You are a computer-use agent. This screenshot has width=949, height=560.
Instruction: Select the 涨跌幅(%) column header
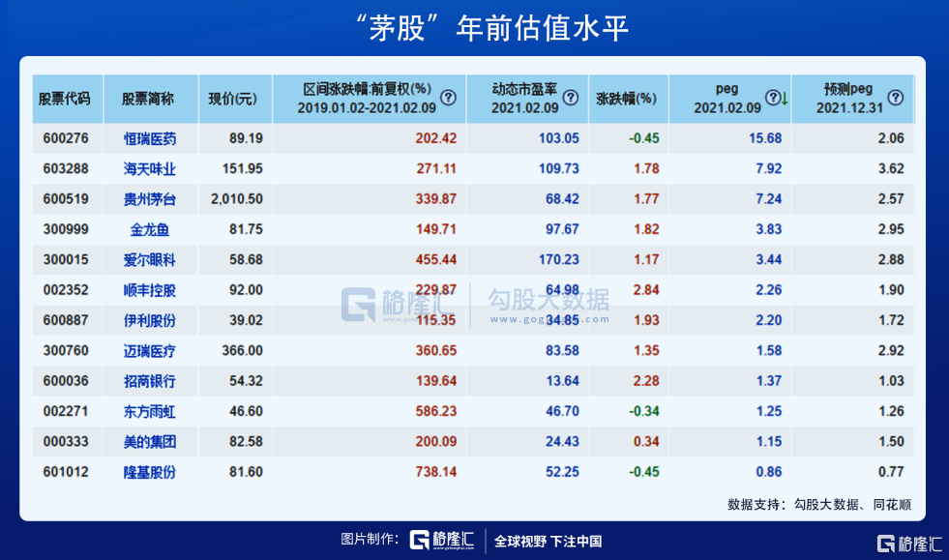(626, 99)
